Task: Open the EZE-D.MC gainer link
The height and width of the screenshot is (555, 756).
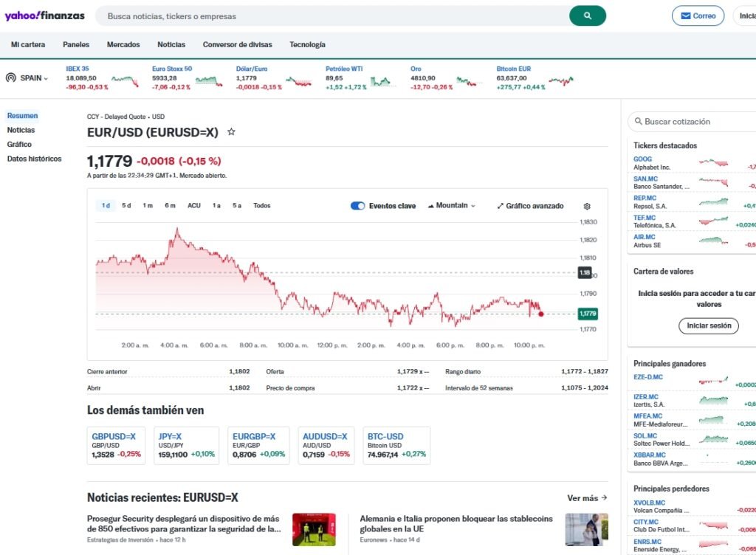Action: (648, 377)
